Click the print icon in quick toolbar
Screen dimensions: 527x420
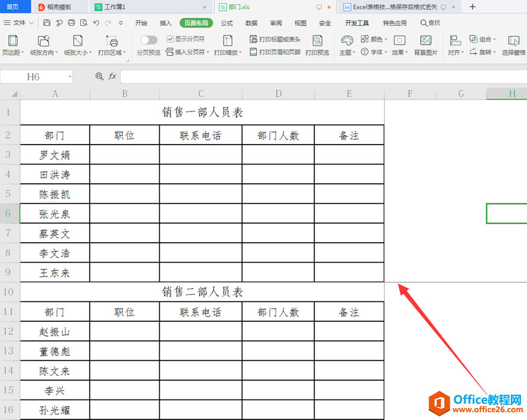point(71,23)
